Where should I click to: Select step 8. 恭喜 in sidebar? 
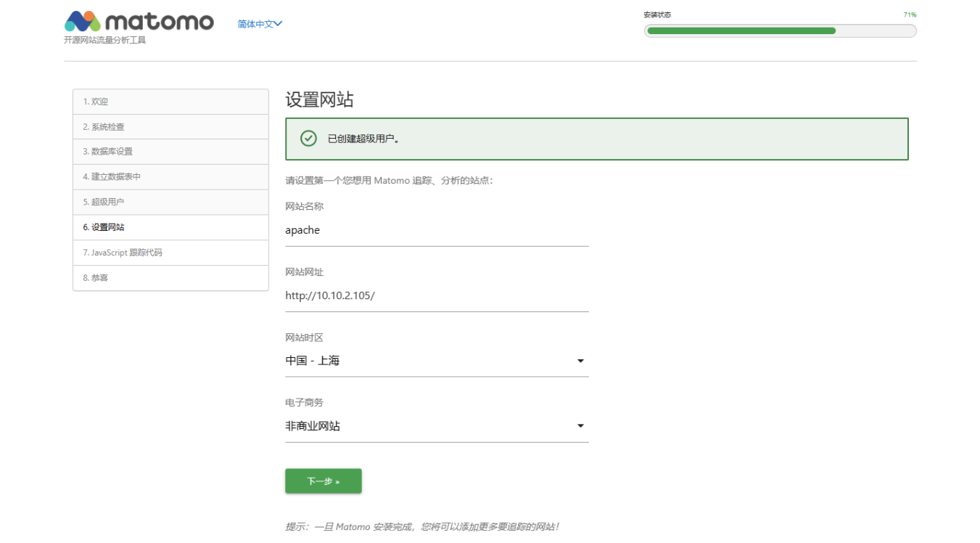pyautogui.click(x=170, y=278)
